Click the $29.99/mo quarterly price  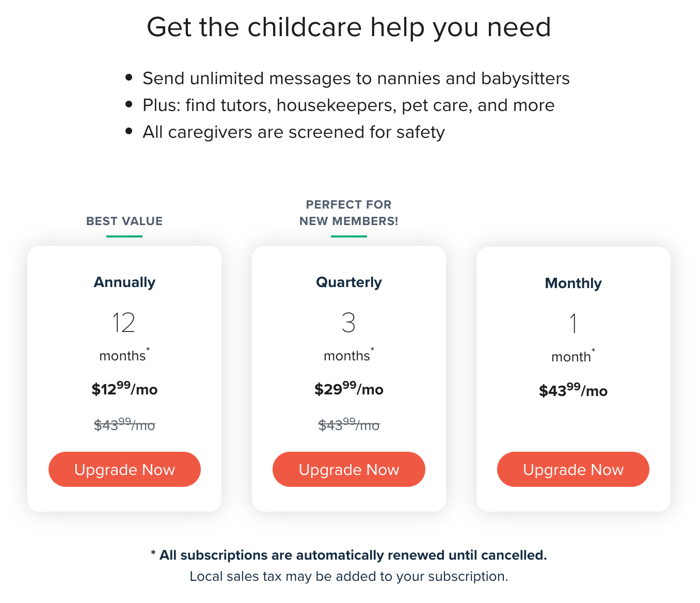(348, 389)
